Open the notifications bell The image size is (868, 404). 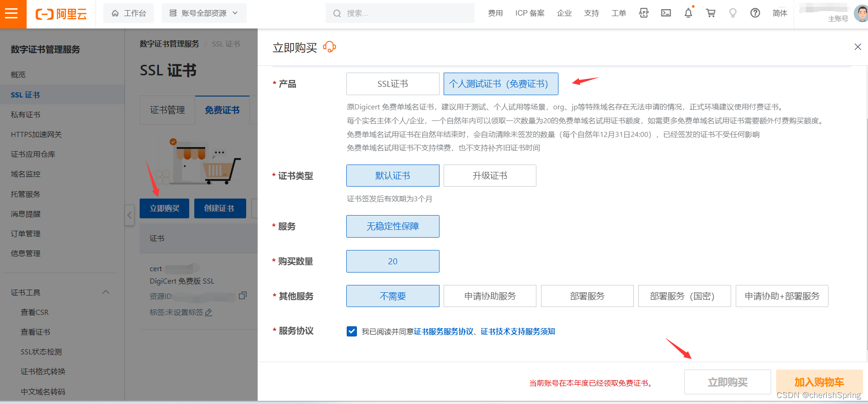coord(688,13)
